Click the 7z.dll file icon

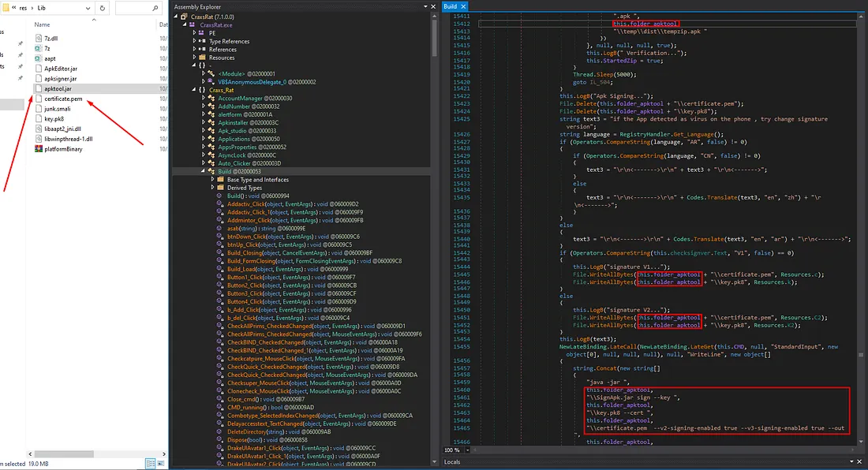point(39,36)
